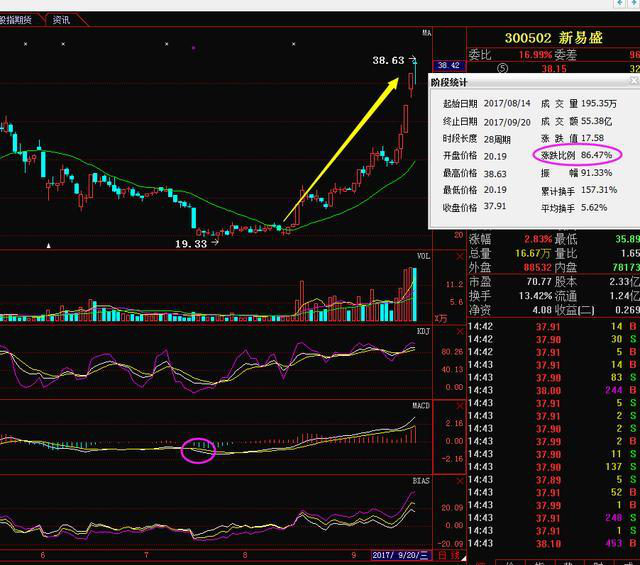
Task: Click the 委比 value 16.99%
Action: pyautogui.click(x=535, y=55)
